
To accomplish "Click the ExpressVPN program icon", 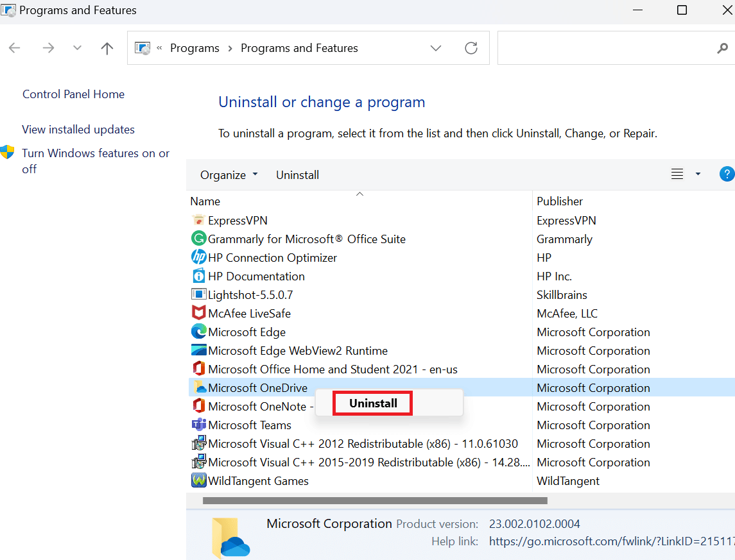I will [199, 220].
